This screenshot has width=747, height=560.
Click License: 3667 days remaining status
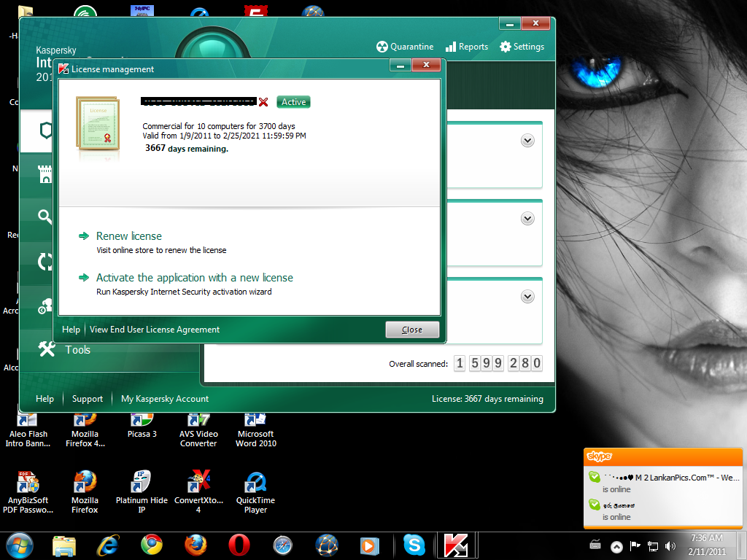(x=487, y=399)
